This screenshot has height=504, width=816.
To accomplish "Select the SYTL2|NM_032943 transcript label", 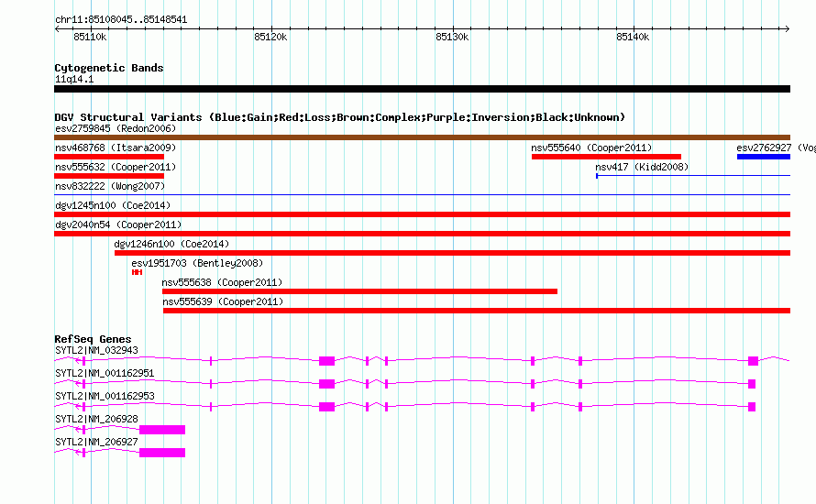I will (97, 351).
